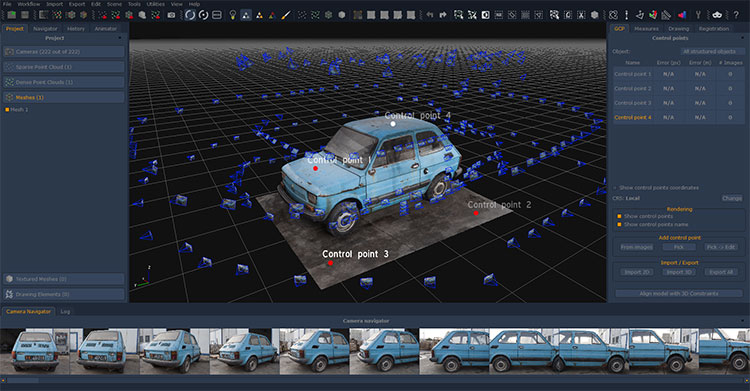The width and height of the screenshot is (750, 391).
Task: Select Mesh 1 tree item
Action: tap(19, 110)
